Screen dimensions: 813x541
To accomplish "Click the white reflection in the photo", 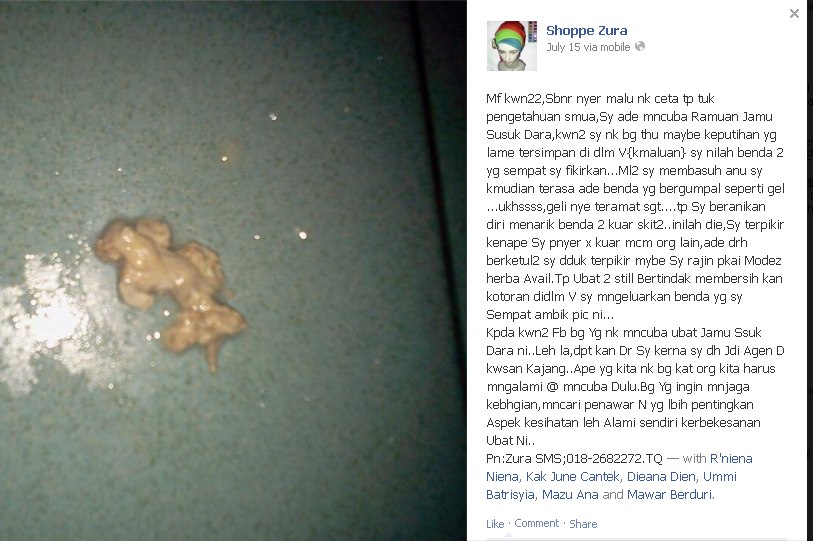I will (49, 322).
